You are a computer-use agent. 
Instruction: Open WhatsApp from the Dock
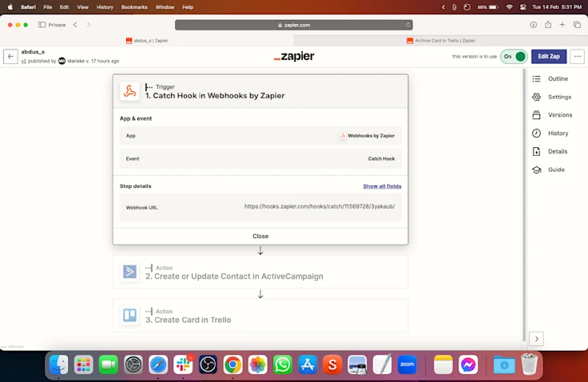tap(282, 364)
